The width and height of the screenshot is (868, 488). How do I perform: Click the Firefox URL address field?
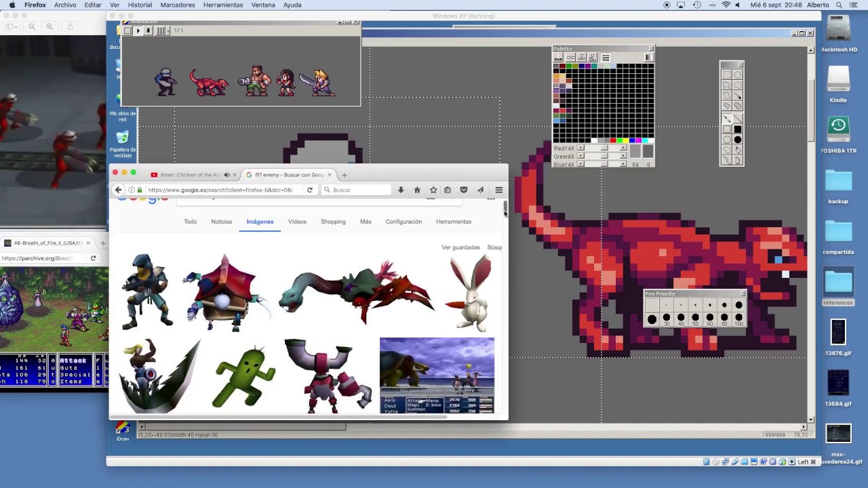pyautogui.click(x=220, y=190)
